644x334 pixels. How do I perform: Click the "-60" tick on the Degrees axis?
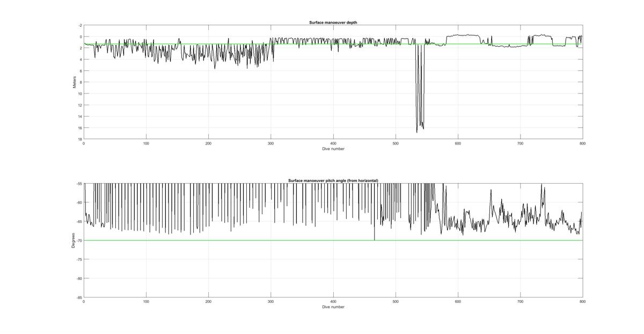coord(79,202)
